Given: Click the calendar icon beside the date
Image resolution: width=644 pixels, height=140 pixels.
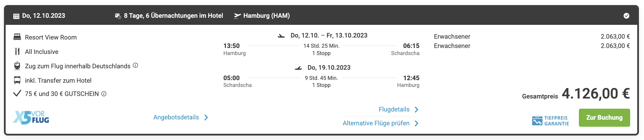Looking at the screenshot, I should click(16, 16).
